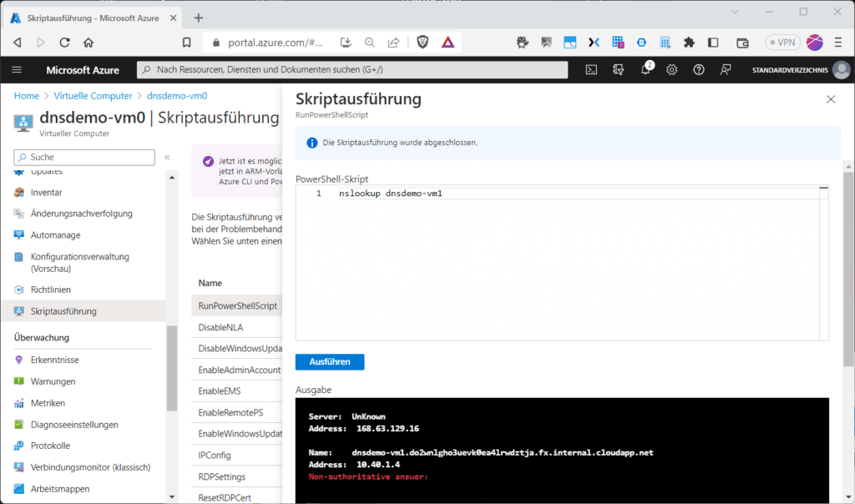Image resolution: width=855 pixels, height=504 pixels.
Task: Close the Skriptausführung browser tab
Action: [173, 18]
